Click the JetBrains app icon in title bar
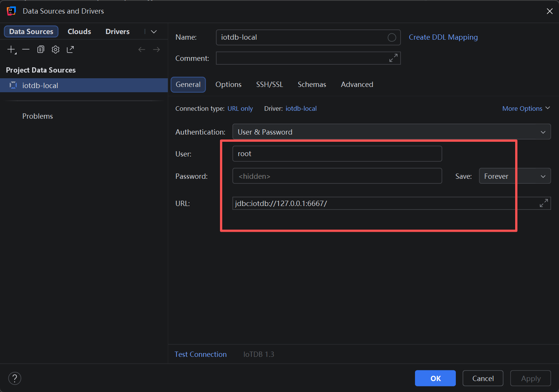 [11, 11]
